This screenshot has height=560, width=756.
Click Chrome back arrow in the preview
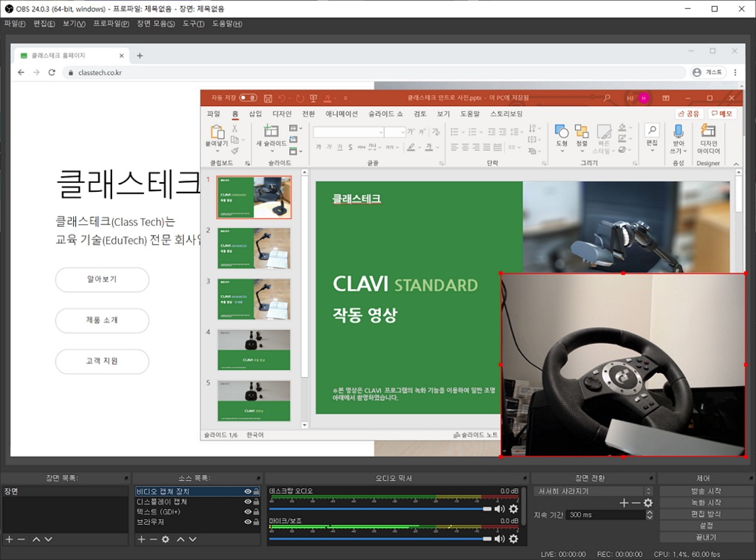click(21, 73)
